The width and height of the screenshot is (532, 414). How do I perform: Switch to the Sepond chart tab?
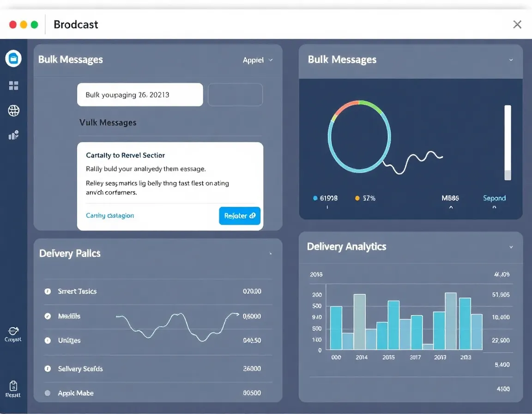(494, 198)
